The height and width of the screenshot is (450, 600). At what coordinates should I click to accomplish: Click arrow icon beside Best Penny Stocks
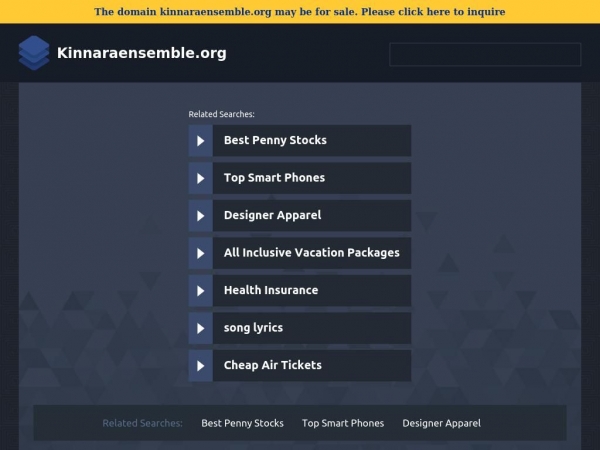201,141
